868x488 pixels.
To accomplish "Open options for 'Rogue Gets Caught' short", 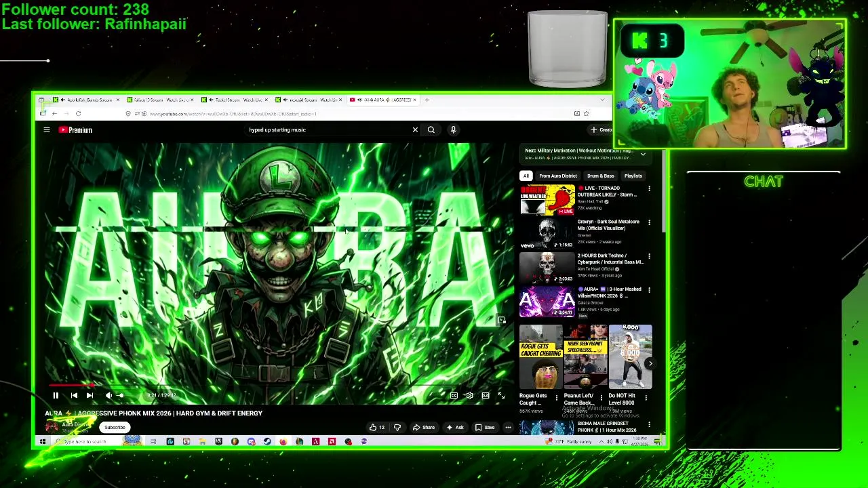I will click(x=557, y=397).
